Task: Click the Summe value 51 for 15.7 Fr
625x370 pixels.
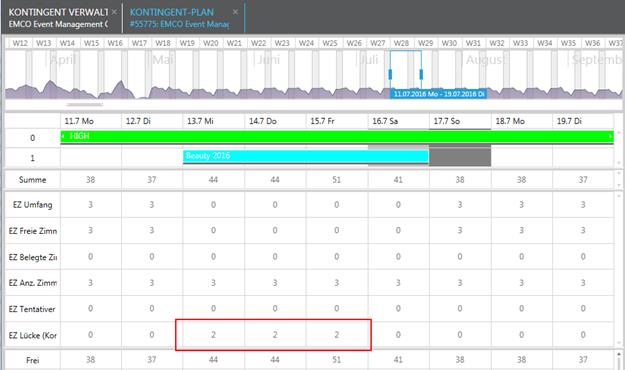Action: (x=337, y=180)
